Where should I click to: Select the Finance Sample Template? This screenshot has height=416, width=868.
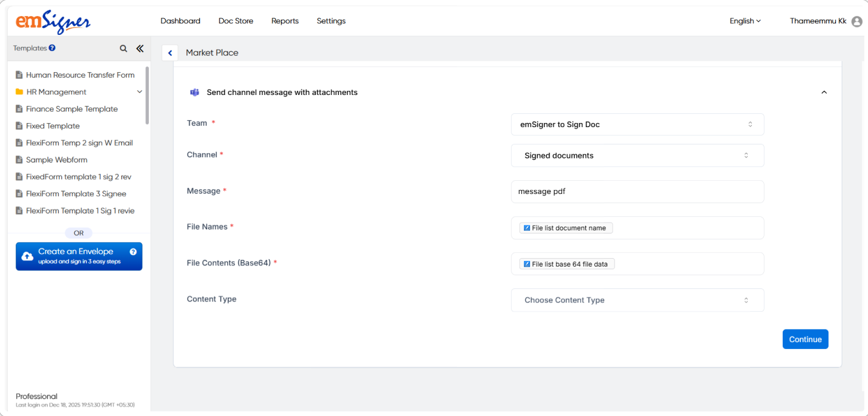[x=72, y=109]
